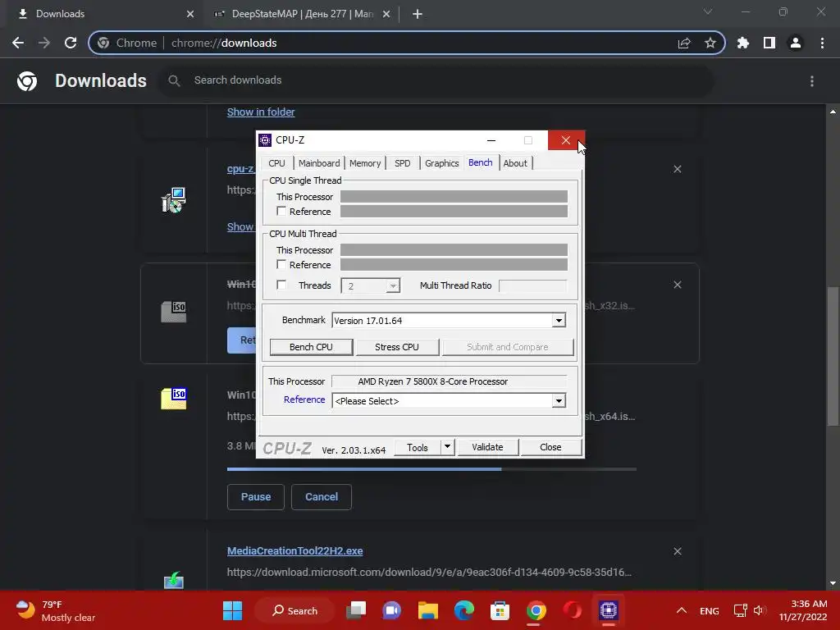The width and height of the screenshot is (840, 630).
Task: Click the Search downloads field
Action: coord(436,80)
